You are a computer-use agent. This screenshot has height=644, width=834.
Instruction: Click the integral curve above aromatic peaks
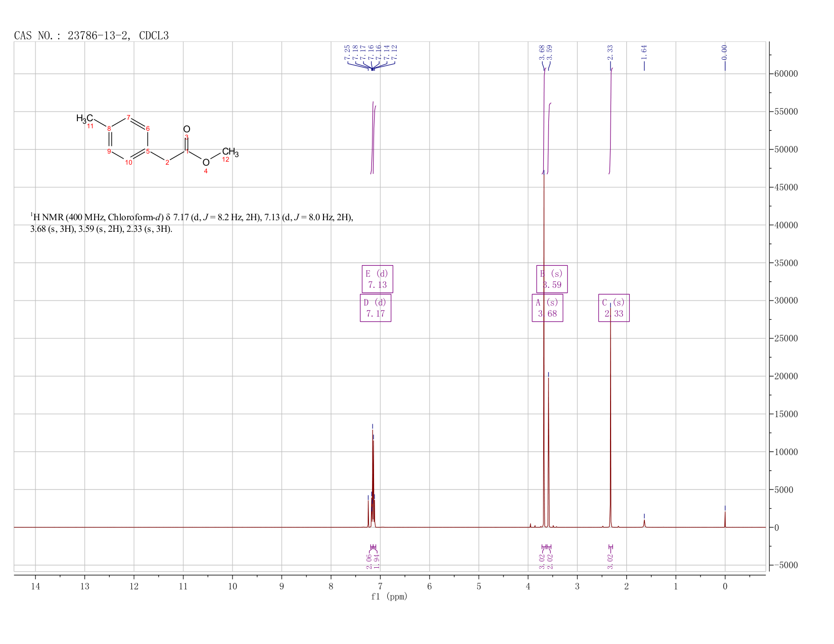(x=373, y=137)
